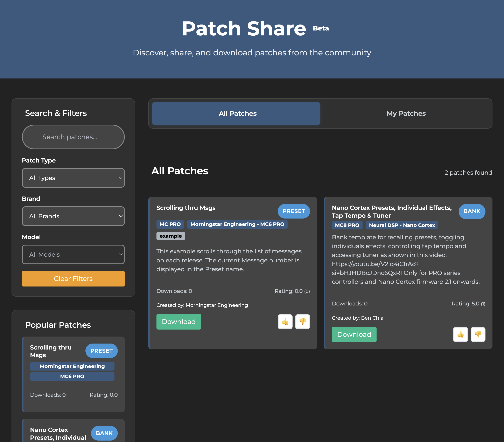Open the All Models dropdown
504x442 pixels.
coord(73,254)
